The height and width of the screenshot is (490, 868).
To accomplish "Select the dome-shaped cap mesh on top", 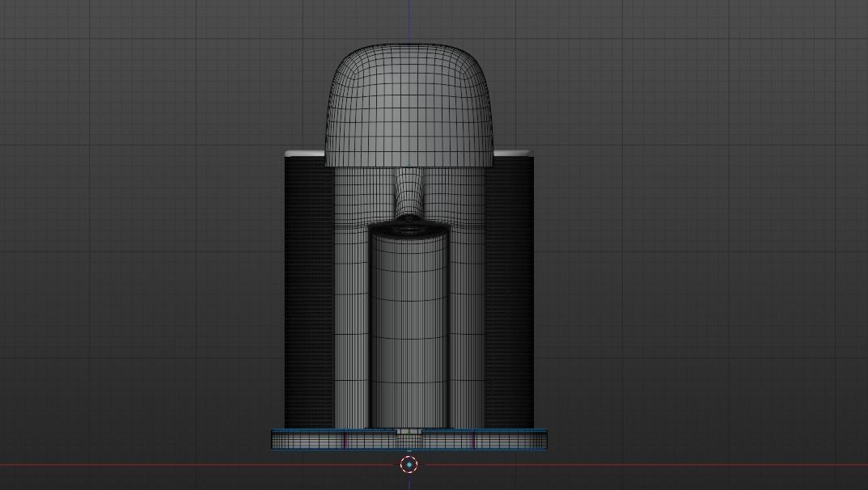I will pyautogui.click(x=409, y=105).
